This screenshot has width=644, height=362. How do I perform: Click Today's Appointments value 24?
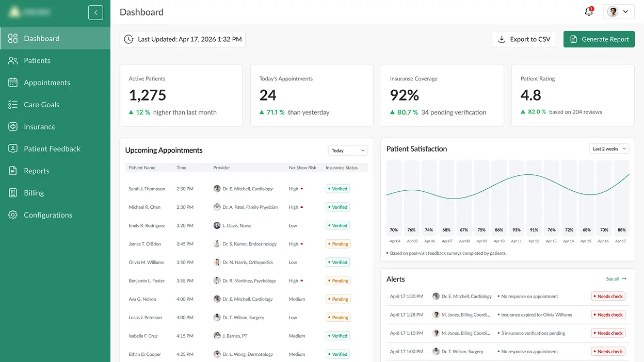click(268, 95)
